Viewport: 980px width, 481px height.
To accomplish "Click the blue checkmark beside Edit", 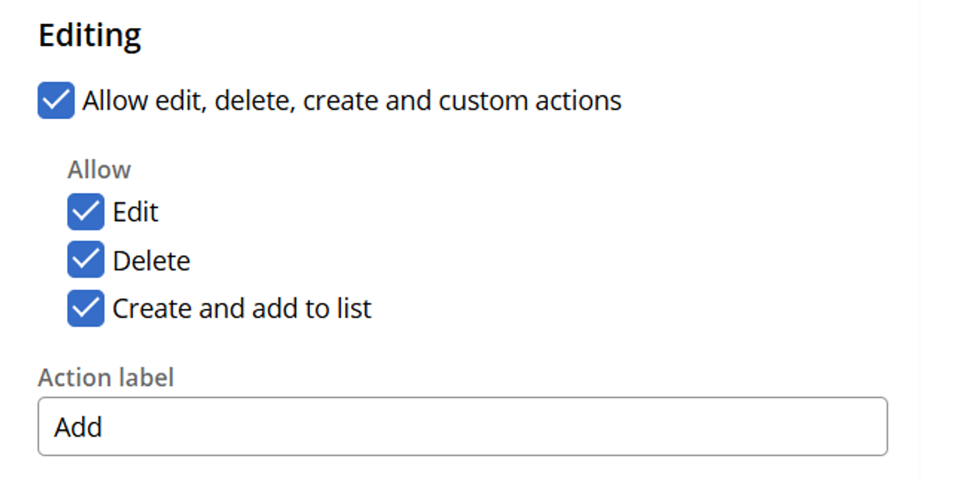I will 86,211.
